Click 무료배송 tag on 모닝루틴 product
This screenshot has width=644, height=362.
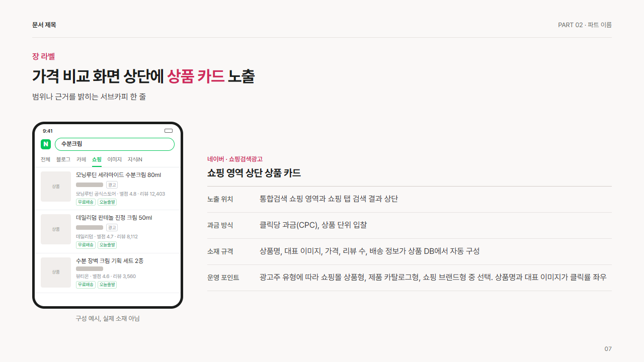pyautogui.click(x=86, y=202)
